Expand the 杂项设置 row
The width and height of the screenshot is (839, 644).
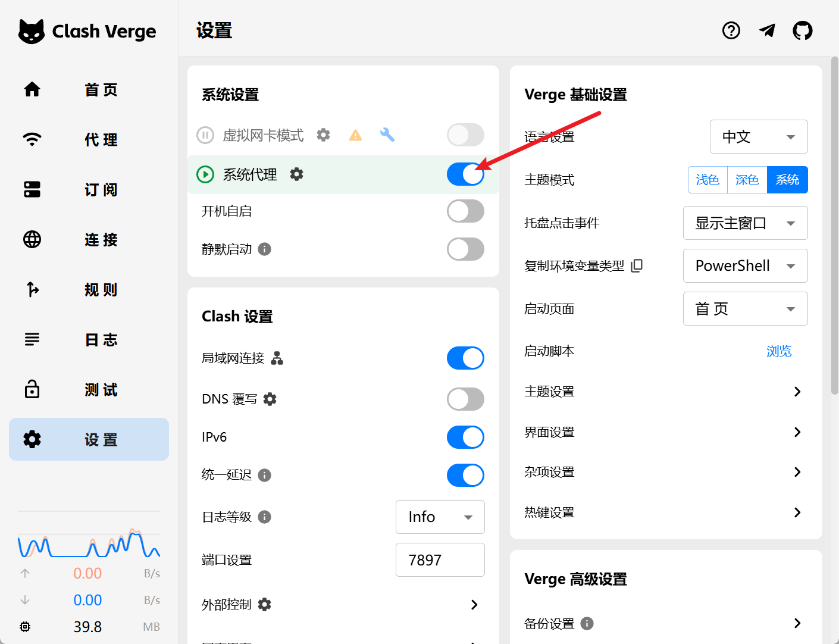[666, 472]
